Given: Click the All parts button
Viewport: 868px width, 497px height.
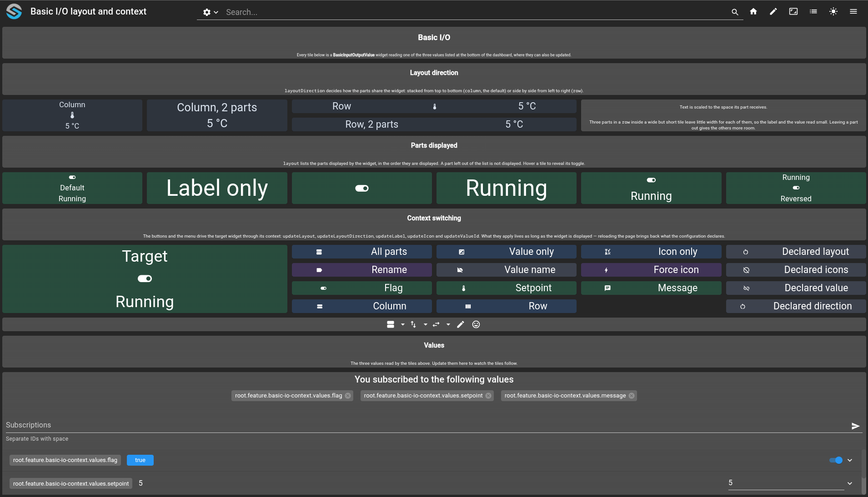Looking at the screenshot, I should pos(361,252).
